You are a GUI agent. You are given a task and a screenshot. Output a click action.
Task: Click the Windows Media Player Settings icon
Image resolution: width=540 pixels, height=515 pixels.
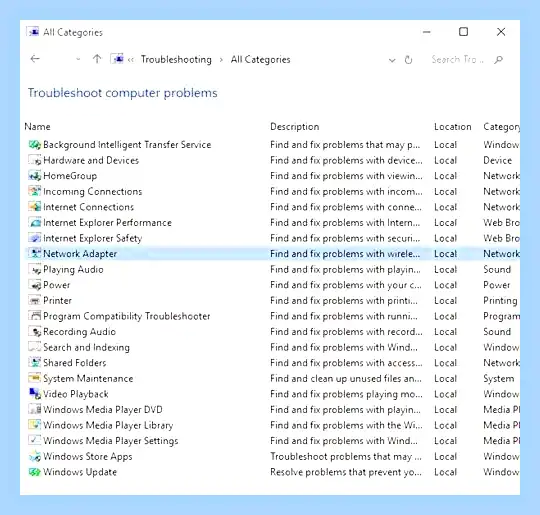pyautogui.click(x=35, y=440)
